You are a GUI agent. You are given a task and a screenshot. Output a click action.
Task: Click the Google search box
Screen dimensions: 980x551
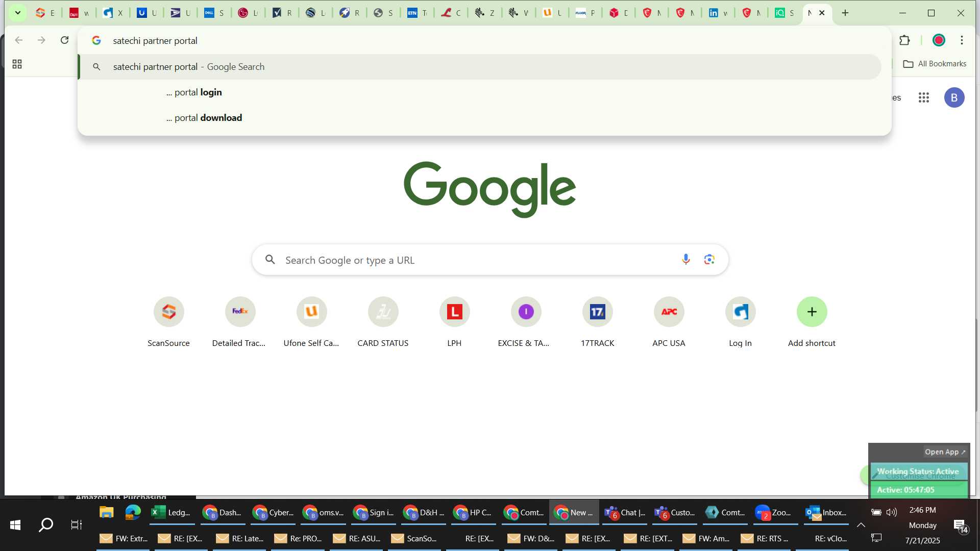[490, 260]
